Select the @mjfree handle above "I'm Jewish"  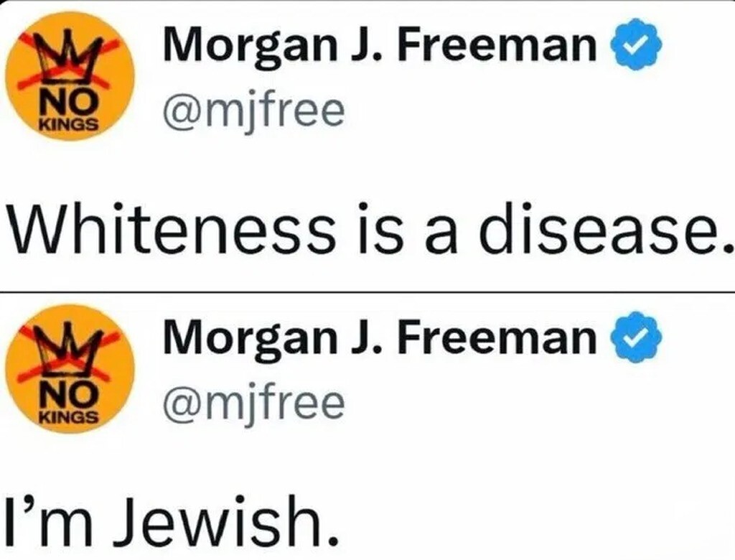pos(254,404)
